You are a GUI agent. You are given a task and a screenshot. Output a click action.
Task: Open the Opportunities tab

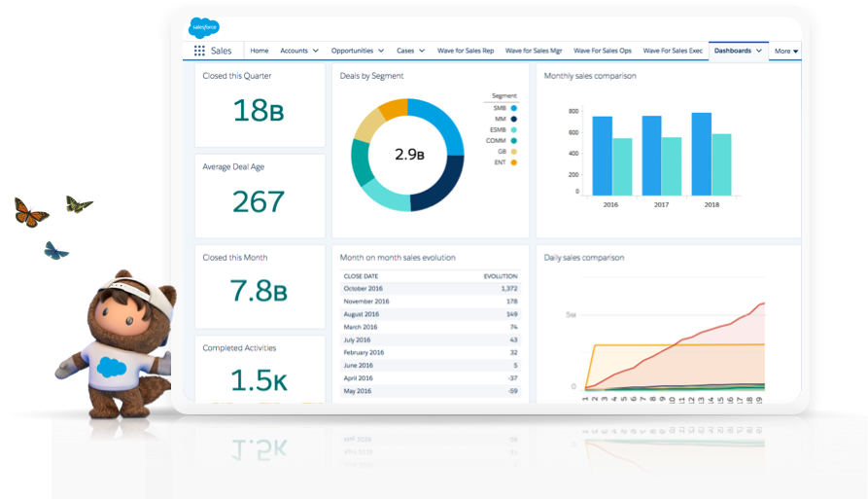[352, 51]
